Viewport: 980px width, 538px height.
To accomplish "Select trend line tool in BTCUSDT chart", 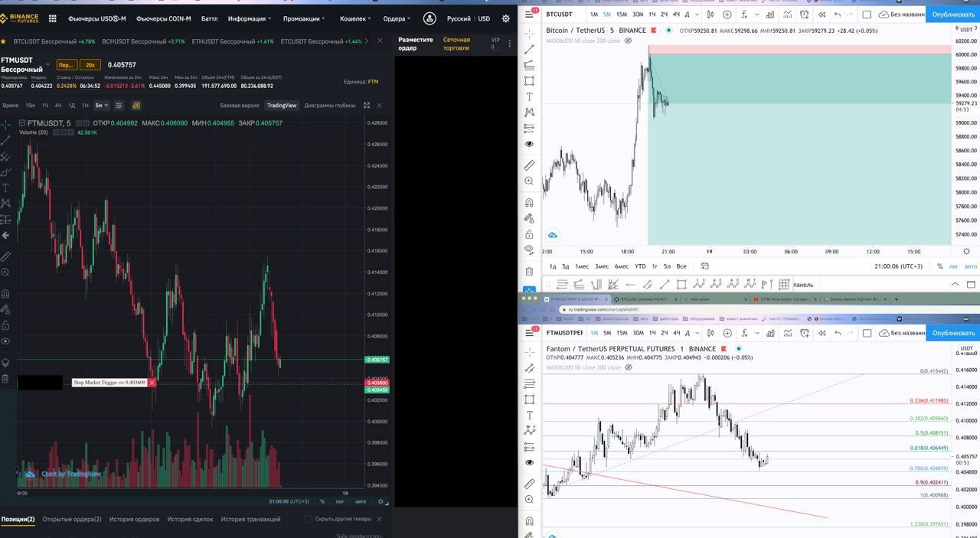I will click(x=529, y=49).
